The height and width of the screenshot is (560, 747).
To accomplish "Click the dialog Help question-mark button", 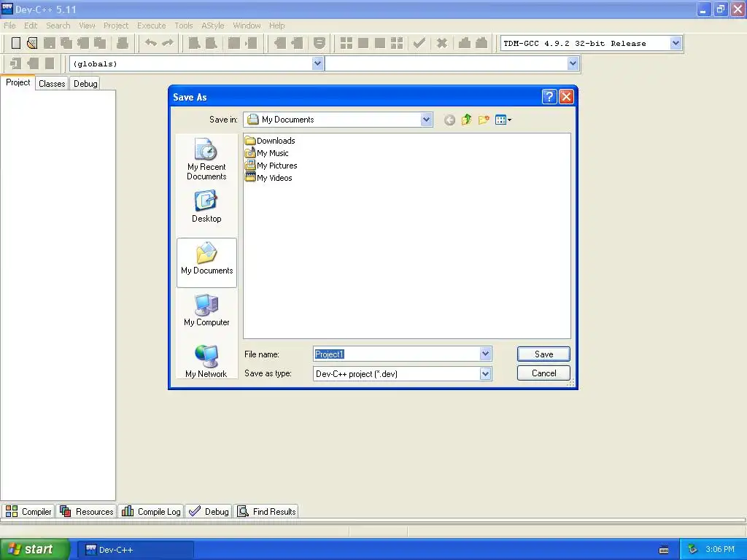I will click(x=549, y=97).
